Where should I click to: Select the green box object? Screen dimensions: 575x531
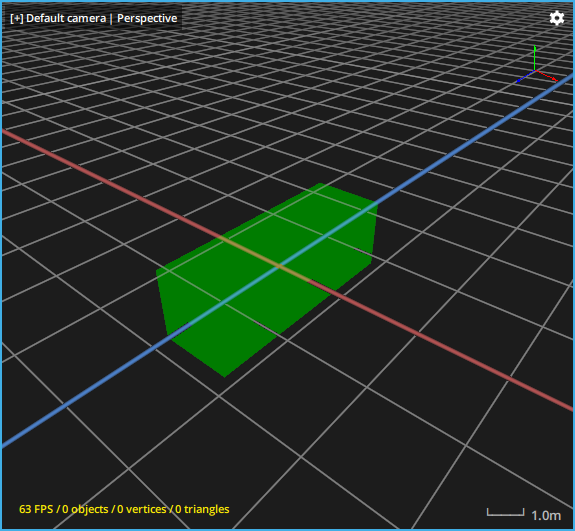(267, 280)
